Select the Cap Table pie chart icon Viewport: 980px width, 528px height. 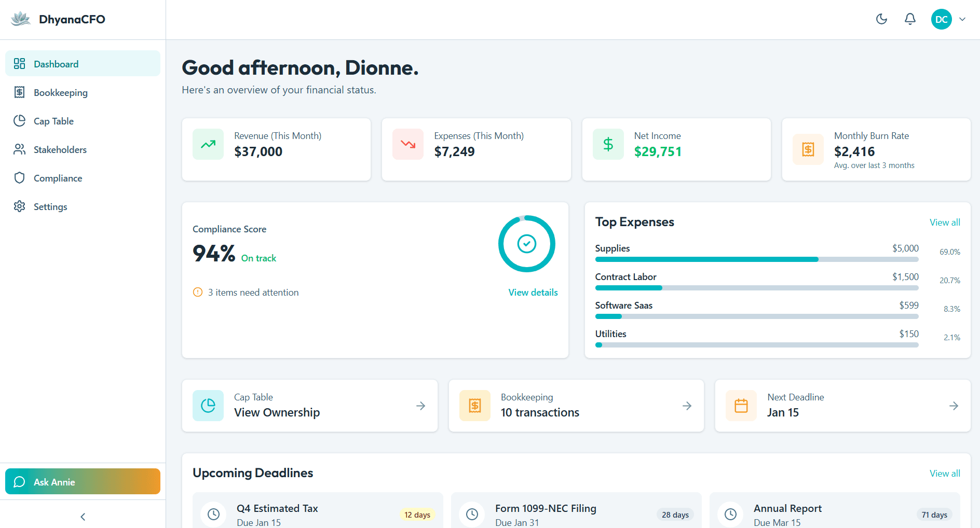point(19,121)
